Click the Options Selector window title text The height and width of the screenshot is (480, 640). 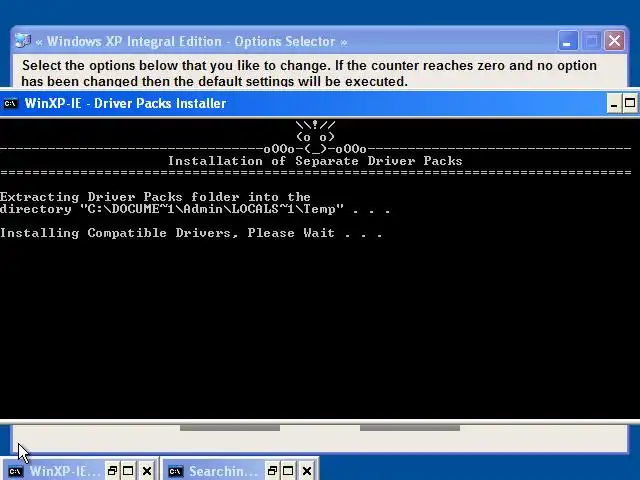191,41
